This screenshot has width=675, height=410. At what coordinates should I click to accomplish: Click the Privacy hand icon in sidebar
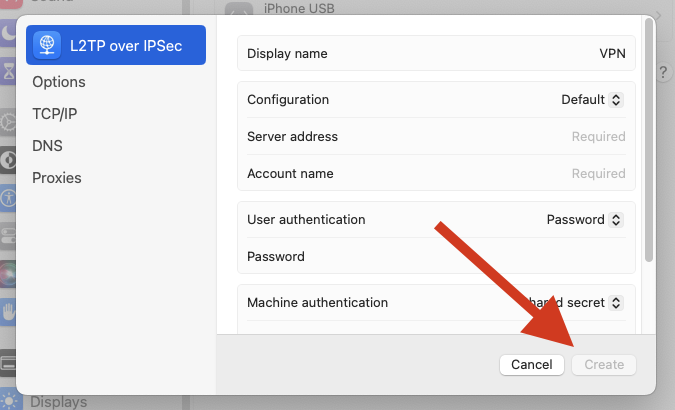coord(8,310)
